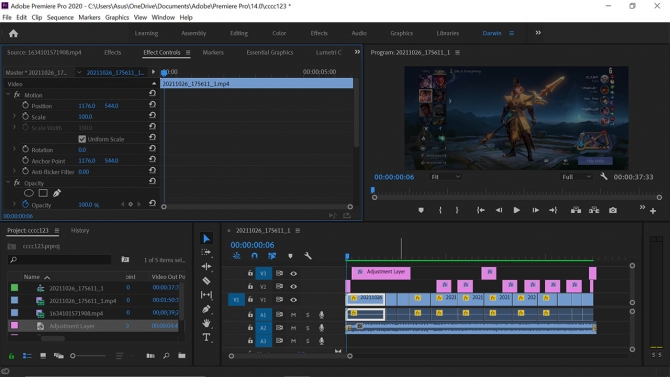Image resolution: width=670 pixels, height=377 pixels.
Task: Select the Ripple Edit tool
Action: [206, 266]
